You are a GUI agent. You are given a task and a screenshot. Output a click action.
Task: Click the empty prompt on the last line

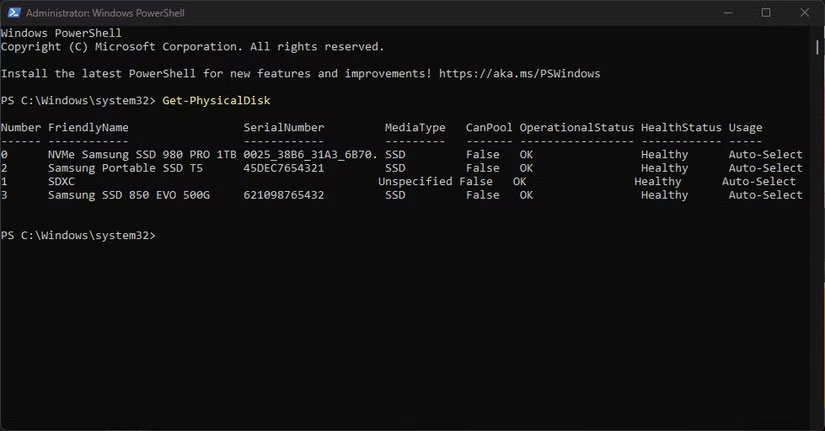[163, 236]
